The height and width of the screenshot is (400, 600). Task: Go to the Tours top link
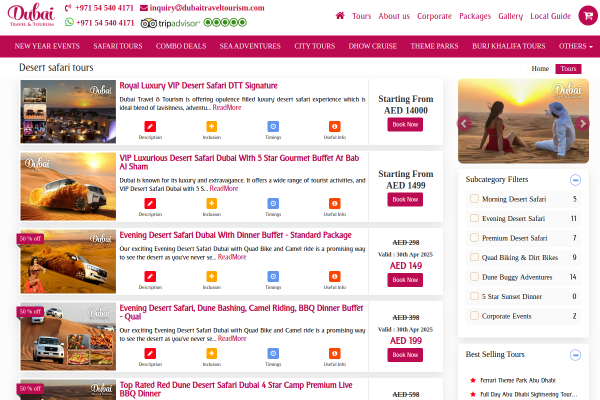pos(362,16)
